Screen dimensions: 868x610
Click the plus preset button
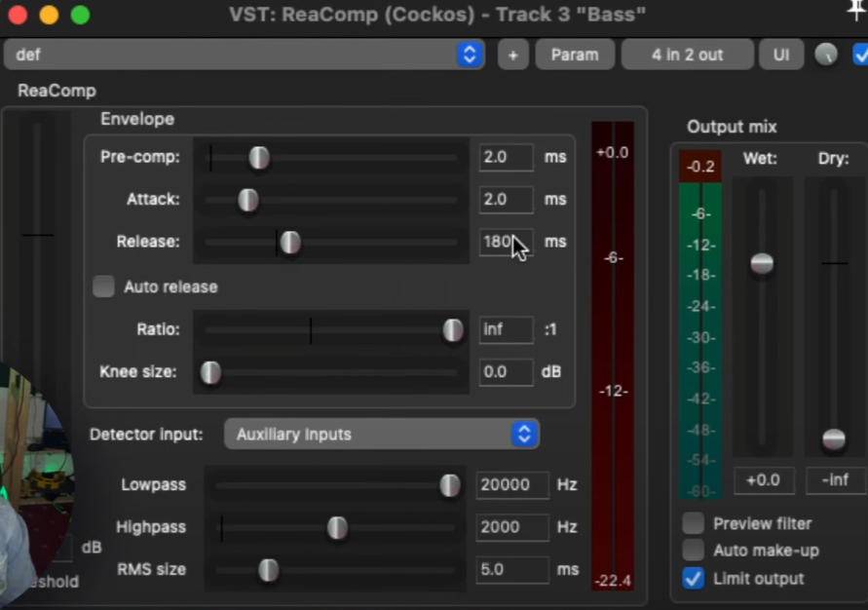click(512, 55)
